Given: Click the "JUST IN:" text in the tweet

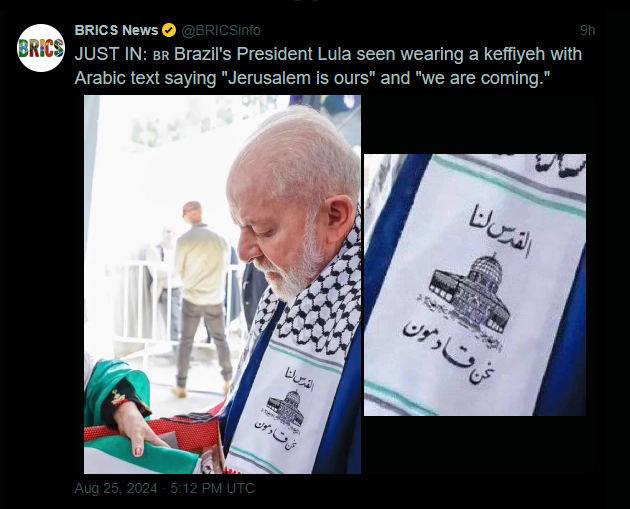Looking at the screenshot, I should pyautogui.click(x=111, y=54).
